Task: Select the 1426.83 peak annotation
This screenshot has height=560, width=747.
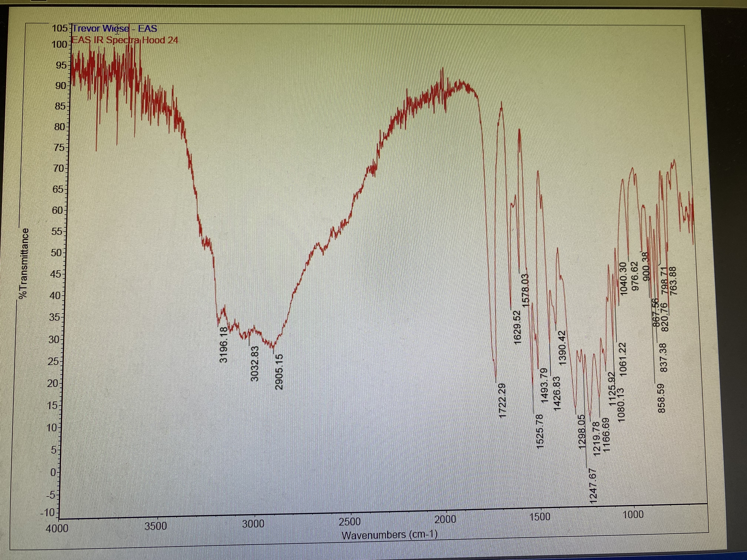Action: tap(557, 394)
